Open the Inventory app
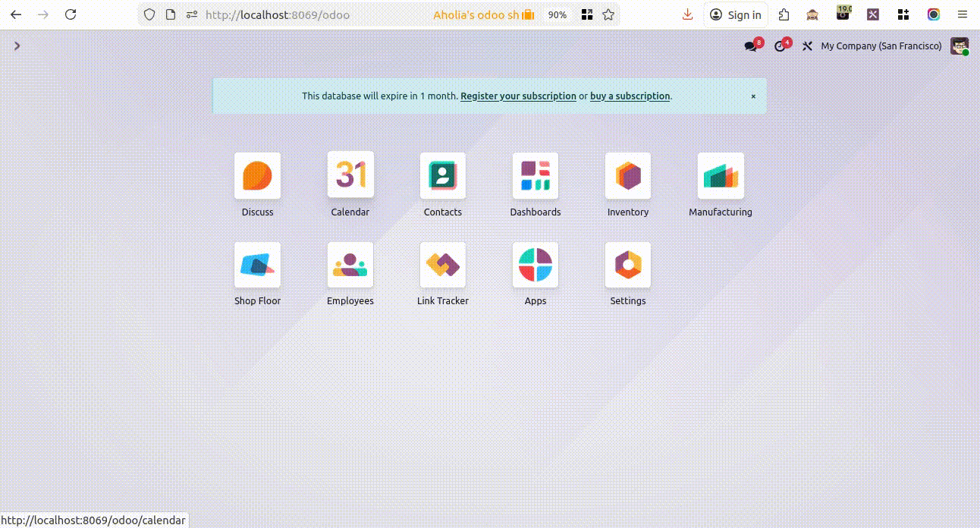This screenshot has height=528, width=980. [628, 176]
